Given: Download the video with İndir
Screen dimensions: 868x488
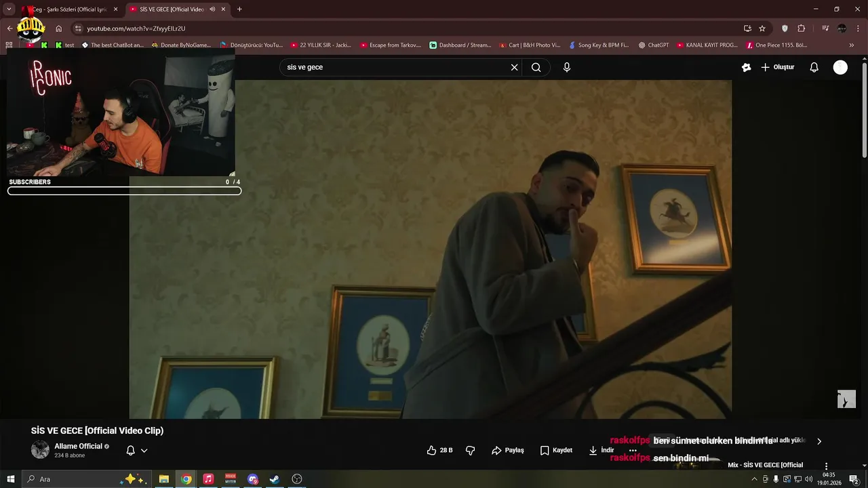Looking at the screenshot, I should pos(601,450).
